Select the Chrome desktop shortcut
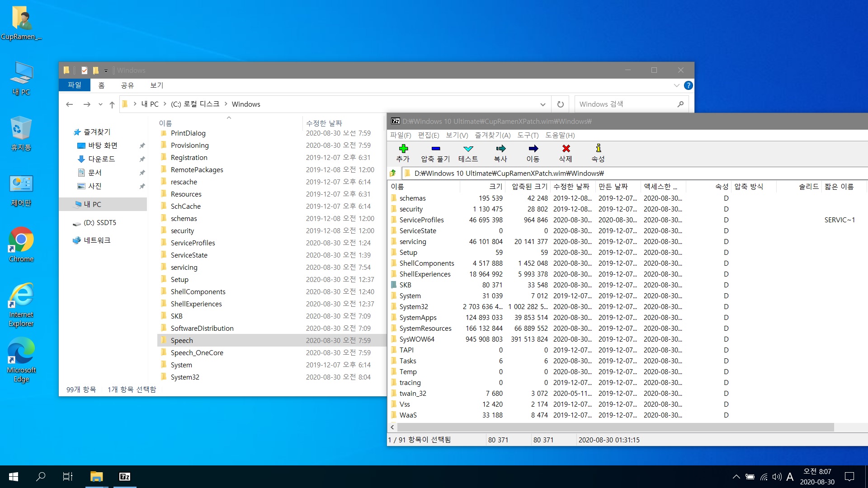Screen dimensions: 868x488 point(21,245)
